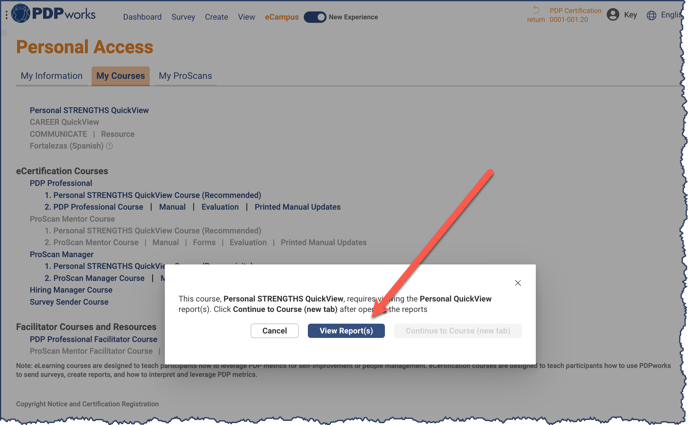Open Evaluation link for PDP Professional Course
This screenshot has height=425, width=688.
[220, 207]
